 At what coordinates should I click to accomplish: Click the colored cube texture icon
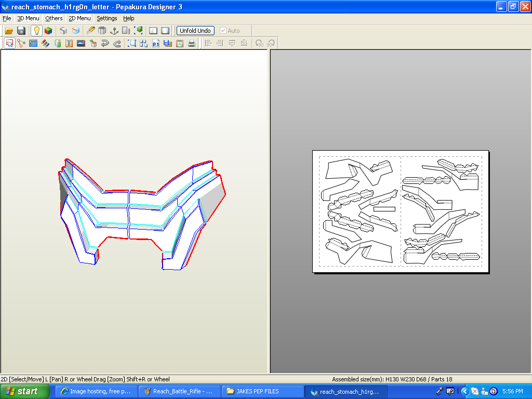pyautogui.click(x=48, y=31)
